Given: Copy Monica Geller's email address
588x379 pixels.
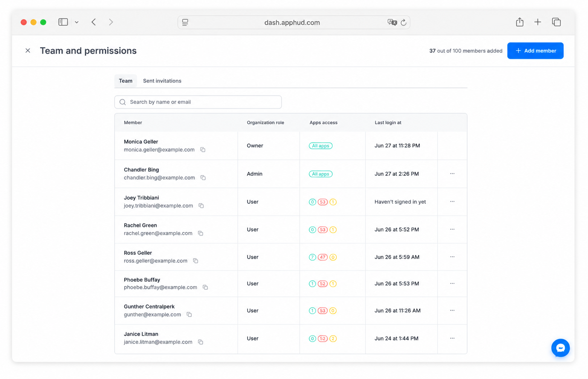Looking at the screenshot, I should tap(203, 150).
